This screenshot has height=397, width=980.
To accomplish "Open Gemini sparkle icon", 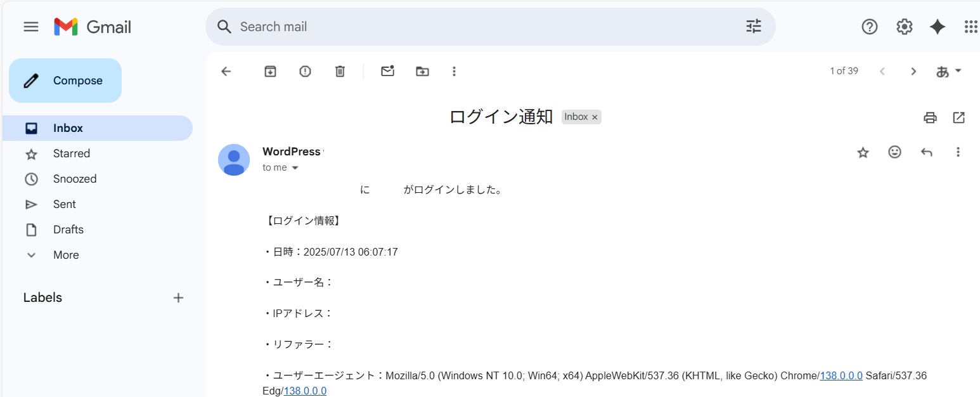I will [938, 27].
